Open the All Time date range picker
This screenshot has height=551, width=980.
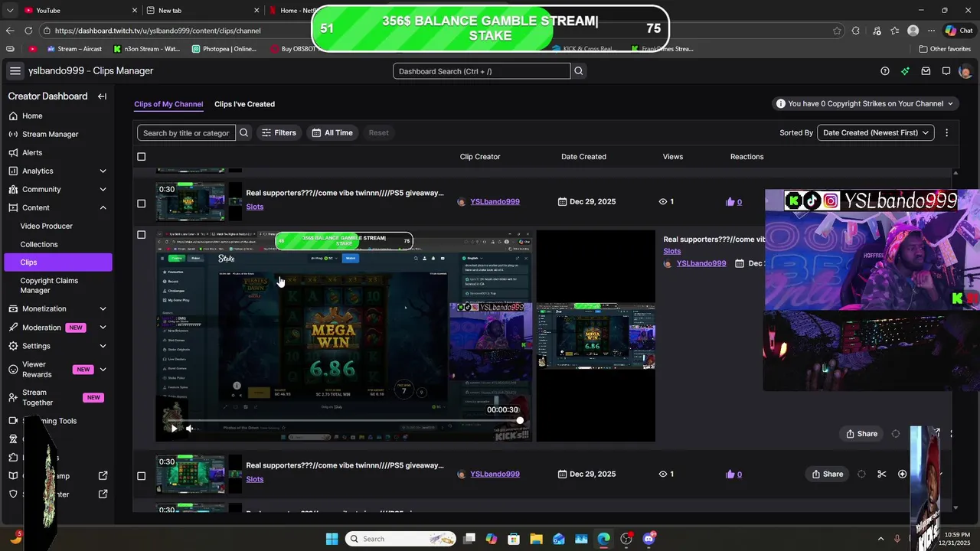[x=332, y=132]
